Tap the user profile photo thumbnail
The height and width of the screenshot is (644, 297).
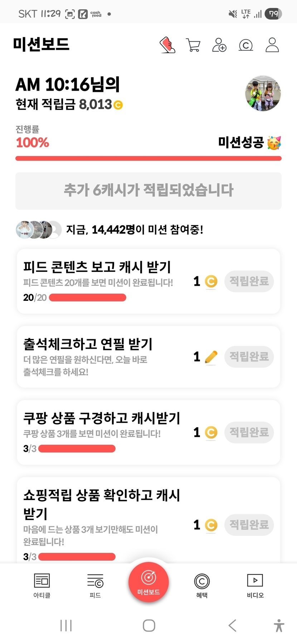pyautogui.click(x=263, y=93)
